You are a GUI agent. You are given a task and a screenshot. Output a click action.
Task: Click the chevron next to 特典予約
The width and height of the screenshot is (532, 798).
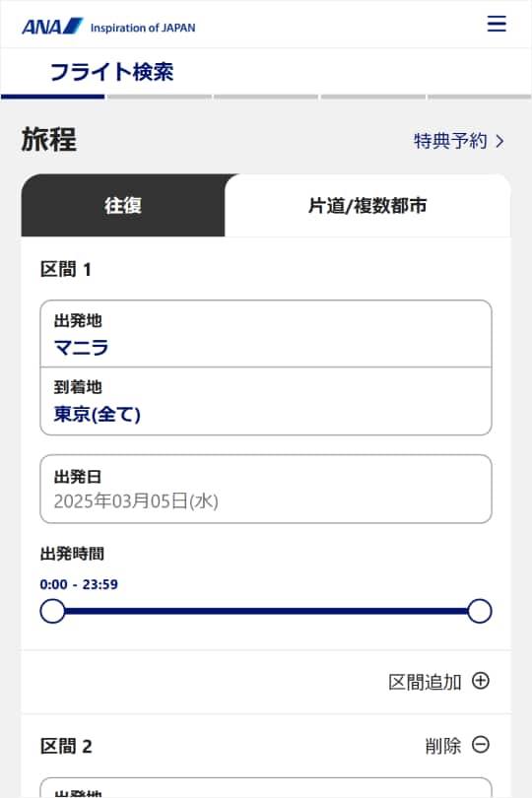499,141
